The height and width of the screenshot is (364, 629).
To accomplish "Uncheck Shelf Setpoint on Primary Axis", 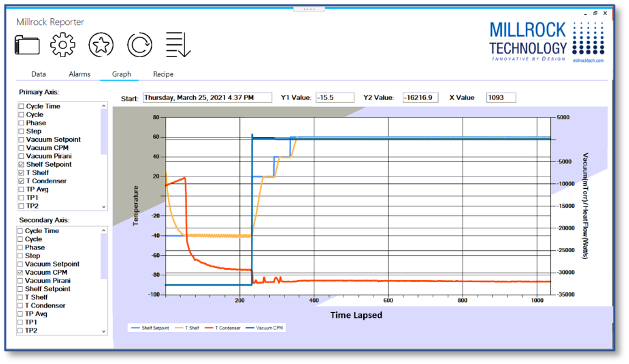I will [x=21, y=165].
